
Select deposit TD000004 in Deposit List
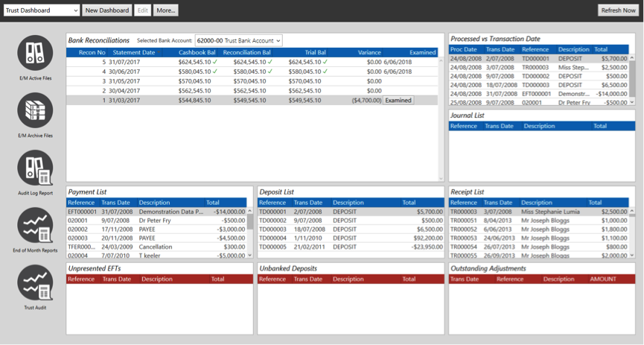(x=351, y=238)
